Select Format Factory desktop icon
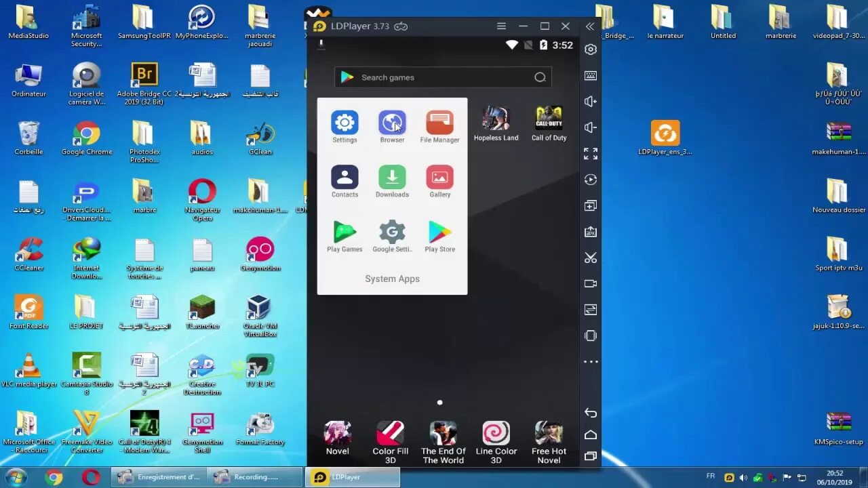This screenshot has width=868, height=488. click(x=260, y=428)
